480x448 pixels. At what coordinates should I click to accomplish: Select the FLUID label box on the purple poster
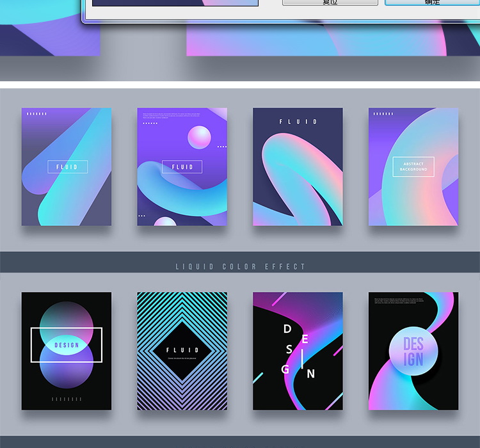pos(182,167)
